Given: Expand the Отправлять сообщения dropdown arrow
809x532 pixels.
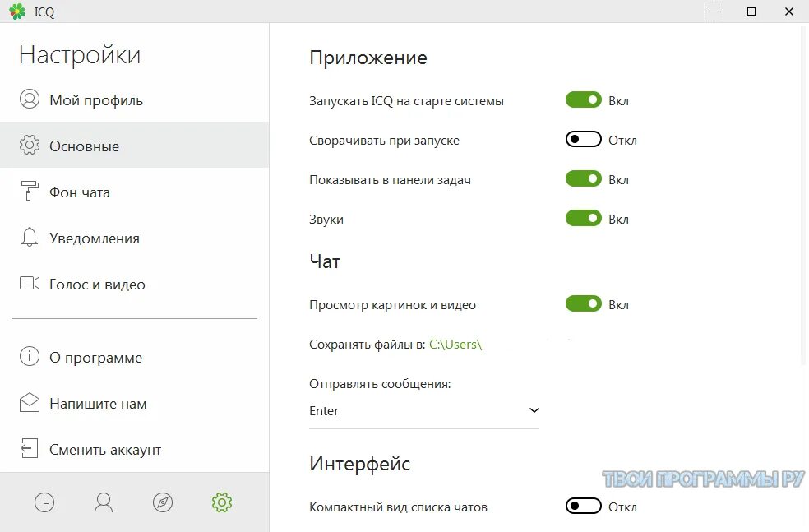Looking at the screenshot, I should point(534,410).
